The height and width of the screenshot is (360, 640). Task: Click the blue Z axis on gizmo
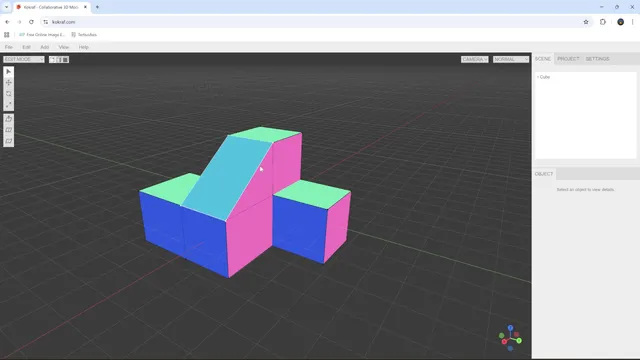[510, 328]
